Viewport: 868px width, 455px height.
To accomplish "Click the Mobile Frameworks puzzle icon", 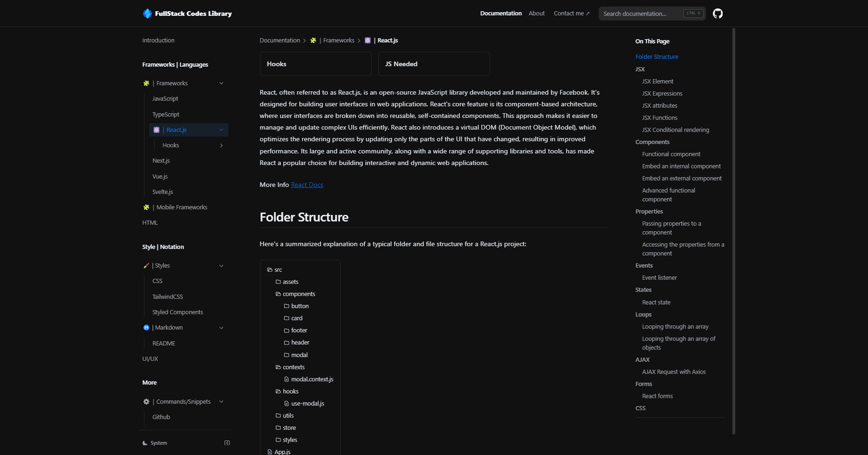I will coord(146,207).
